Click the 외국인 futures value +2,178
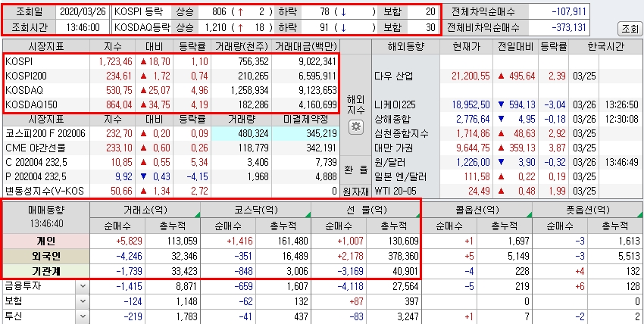This screenshot has width=644, height=324. click(339, 257)
